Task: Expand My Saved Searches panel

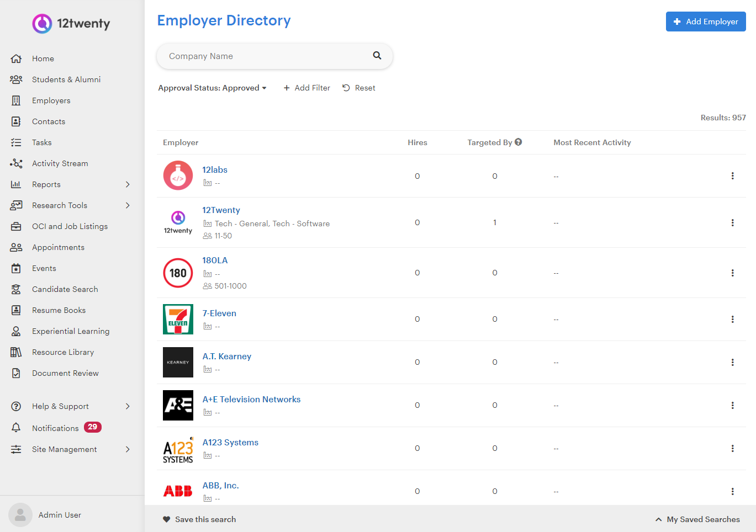Action: [x=697, y=519]
